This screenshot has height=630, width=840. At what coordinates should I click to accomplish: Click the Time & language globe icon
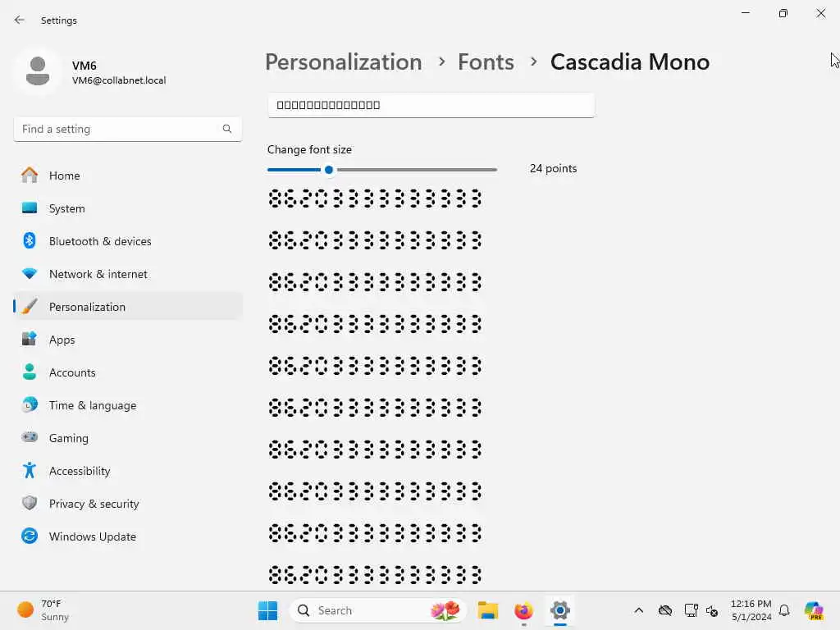click(30, 404)
